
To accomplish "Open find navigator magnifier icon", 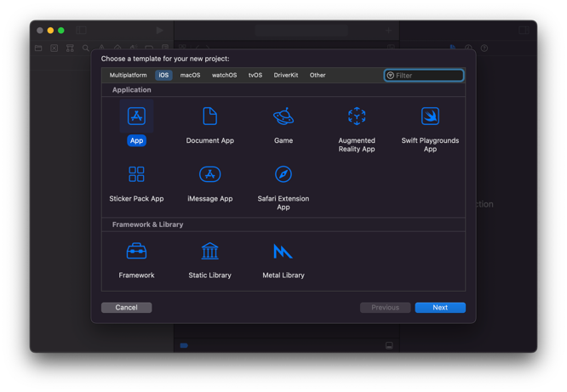I will [x=86, y=48].
